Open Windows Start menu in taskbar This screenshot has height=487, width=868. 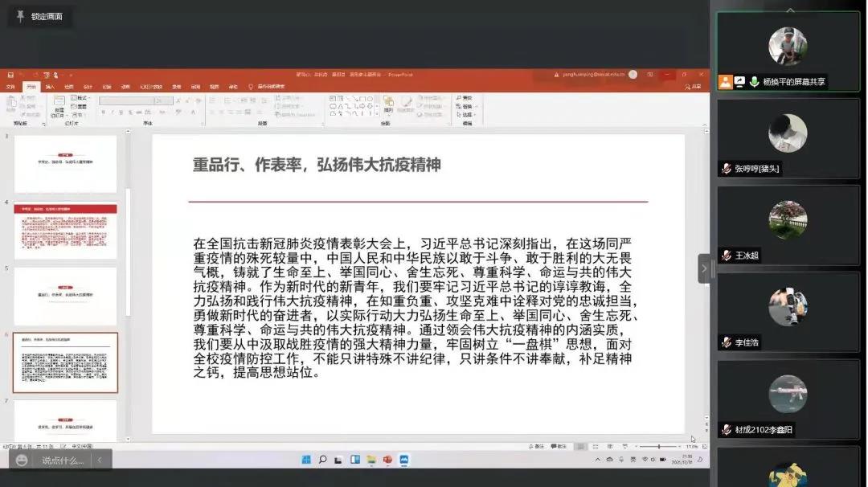306,460
